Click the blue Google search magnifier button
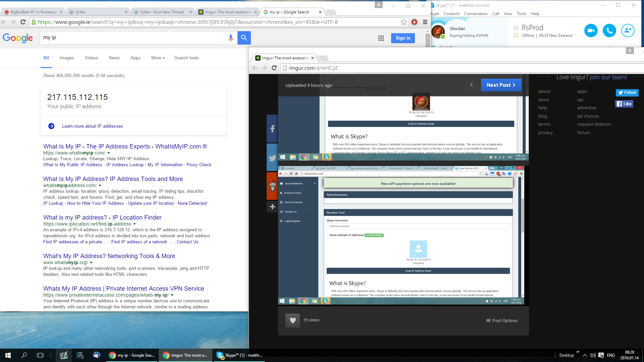644x362 pixels. pyautogui.click(x=244, y=38)
